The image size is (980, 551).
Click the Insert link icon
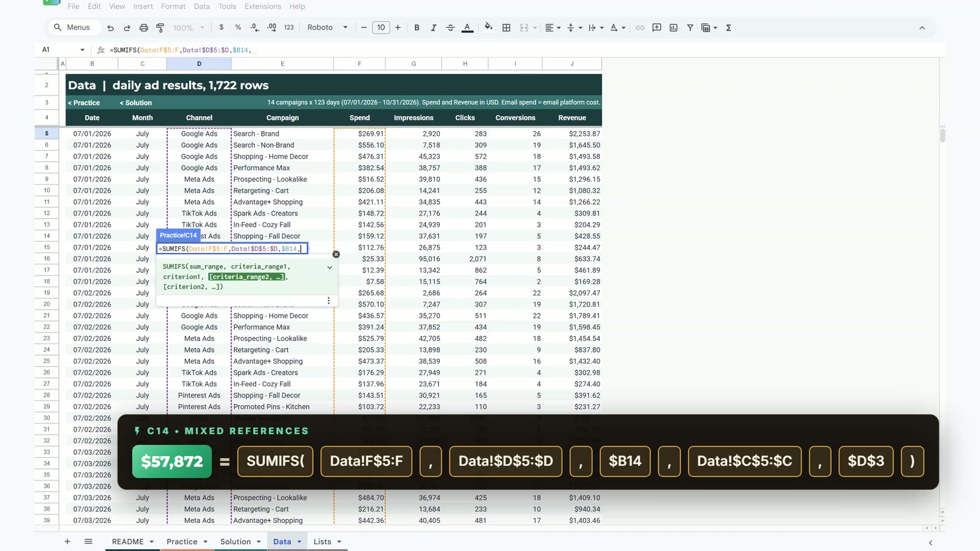640,28
